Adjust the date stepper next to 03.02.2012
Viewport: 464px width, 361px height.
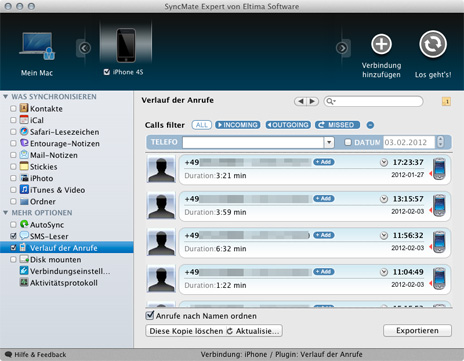pos(440,142)
